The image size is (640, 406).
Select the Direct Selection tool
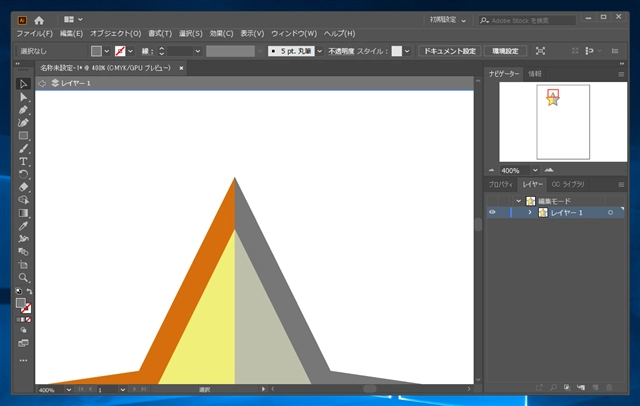point(23,97)
